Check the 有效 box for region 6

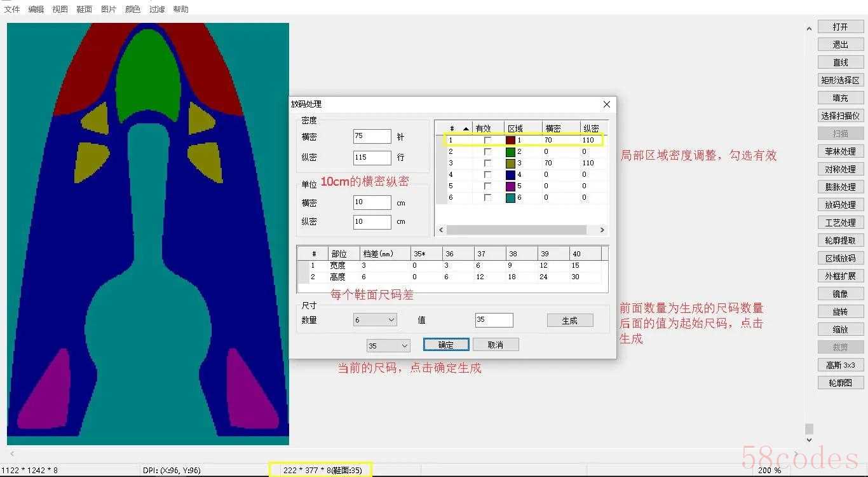pyautogui.click(x=487, y=198)
